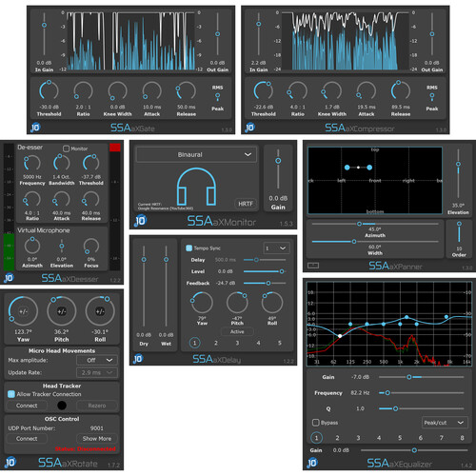Click the aXGate Attack knob

pyautogui.click(x=151, y=91)
